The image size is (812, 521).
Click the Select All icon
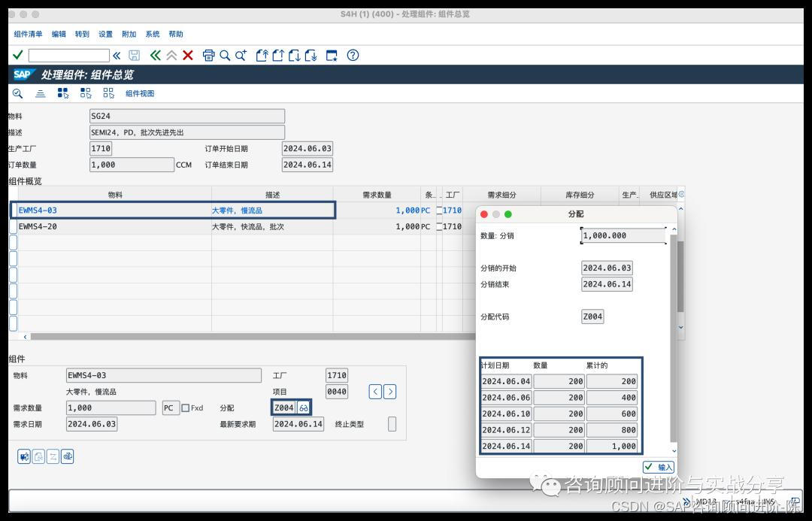point(63,93)
